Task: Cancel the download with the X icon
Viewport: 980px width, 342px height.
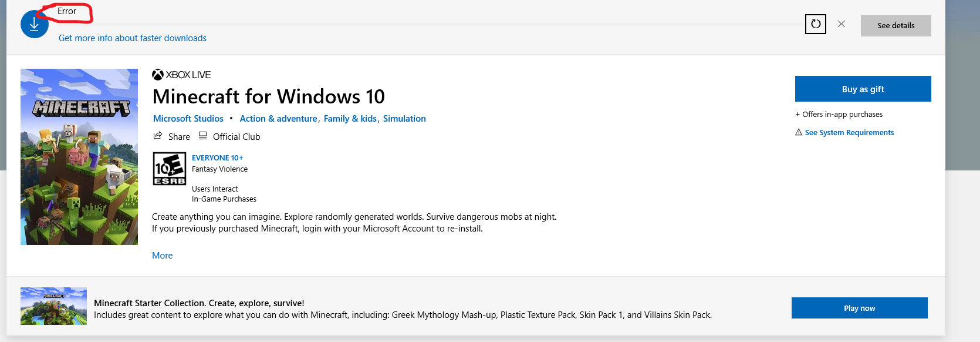Action: pyautogui.click(x=842, y=24)
